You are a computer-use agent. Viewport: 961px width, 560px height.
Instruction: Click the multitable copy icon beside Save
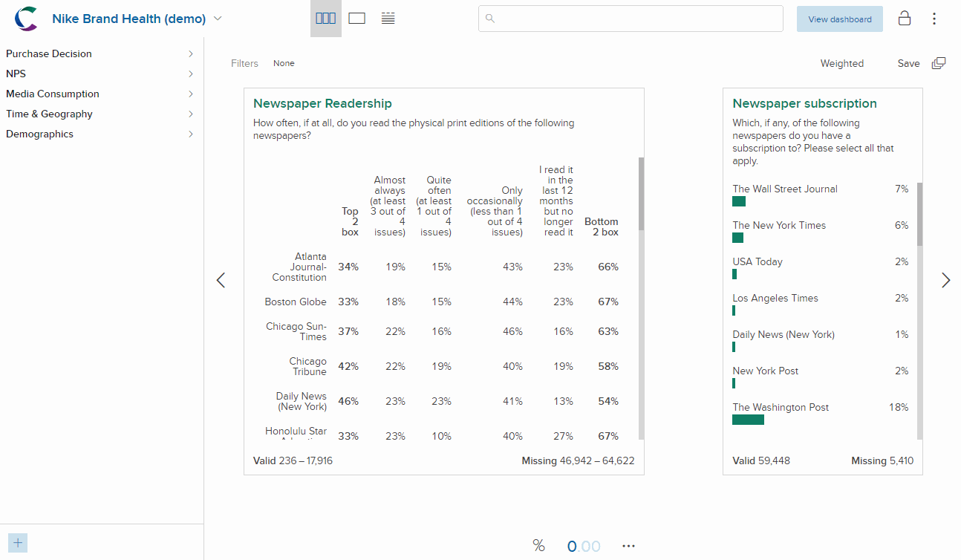click(x=939, y=63)
